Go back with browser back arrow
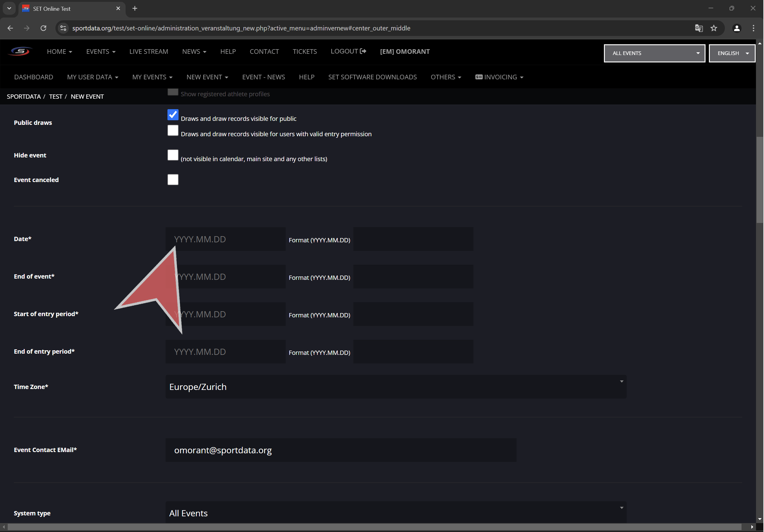 [10, 28]
